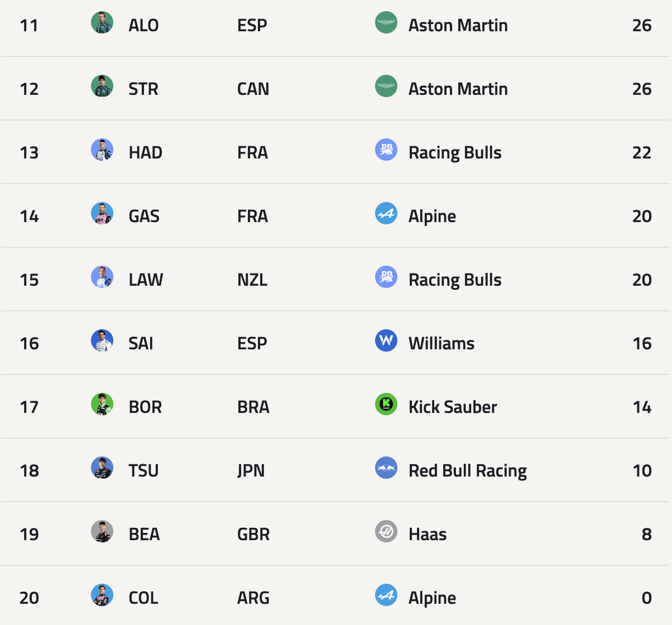Click Stroll's driver avatar
Image resolution: width=672 pixels, height=625 pixels.
(102, 86)
